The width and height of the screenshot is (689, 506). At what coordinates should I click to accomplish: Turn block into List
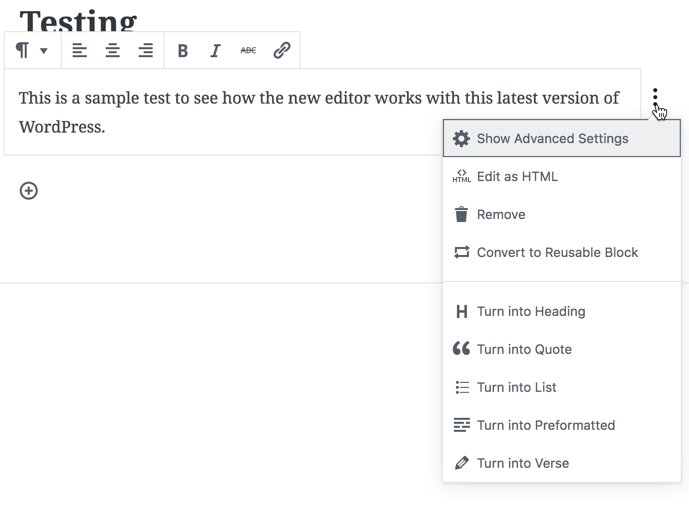562,387
